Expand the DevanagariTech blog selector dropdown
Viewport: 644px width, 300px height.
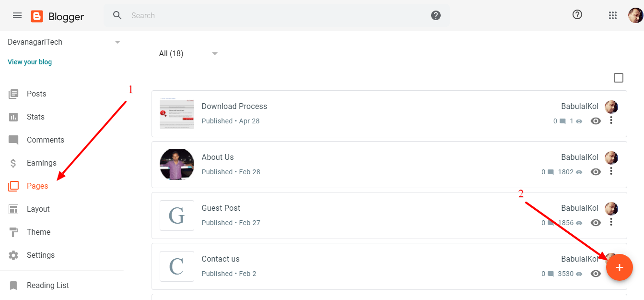tap(117, 42)
